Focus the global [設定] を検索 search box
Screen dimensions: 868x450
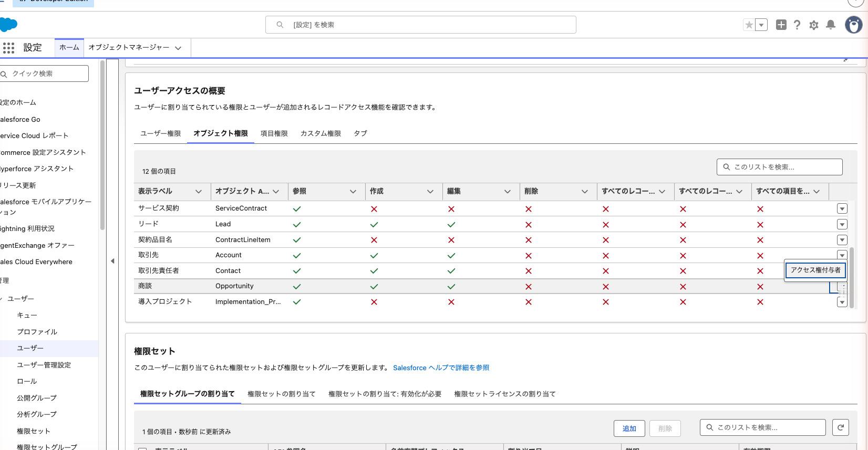tap(421, 25)
